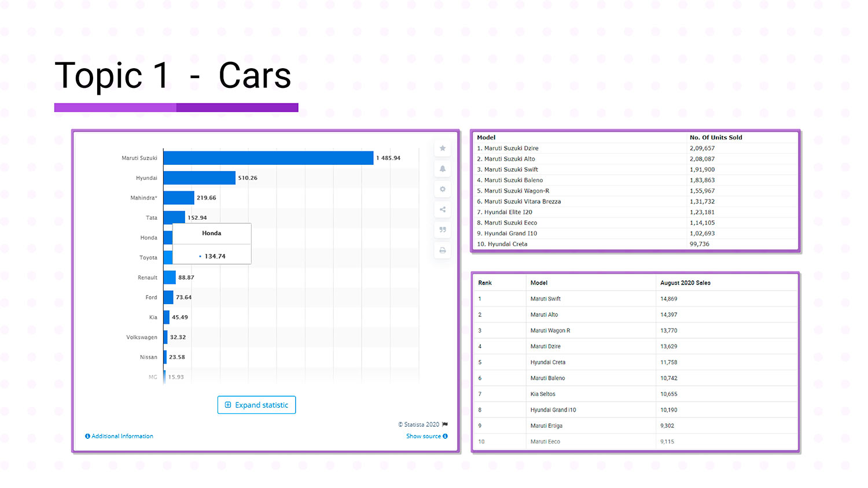868x488 pixels.
Task: Click the 'August 2020 Sales' column header
Action: pos(685,283)
